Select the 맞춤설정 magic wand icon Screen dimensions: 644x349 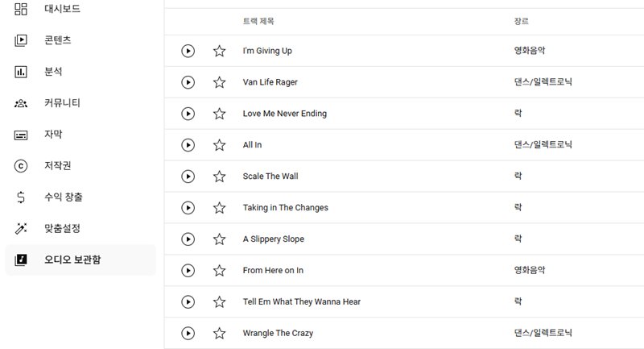pyautogui.click(x=21, y=229)
